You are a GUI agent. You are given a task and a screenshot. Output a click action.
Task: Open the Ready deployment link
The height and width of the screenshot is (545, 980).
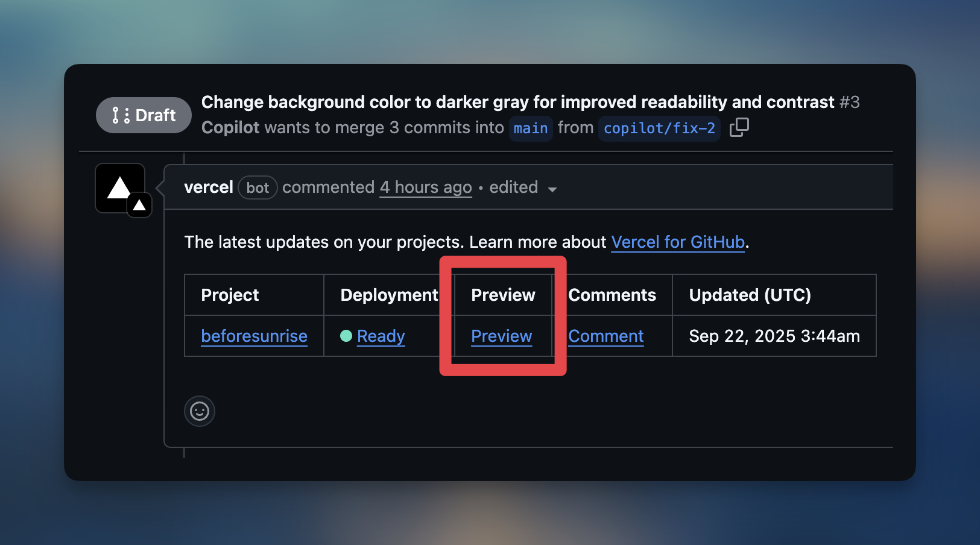click(x=381, y=336)
